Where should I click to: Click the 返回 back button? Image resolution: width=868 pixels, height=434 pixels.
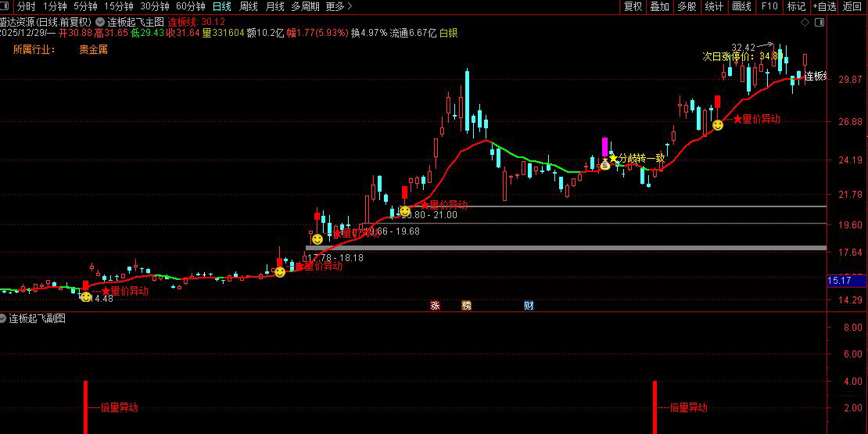tap(852, 6)
